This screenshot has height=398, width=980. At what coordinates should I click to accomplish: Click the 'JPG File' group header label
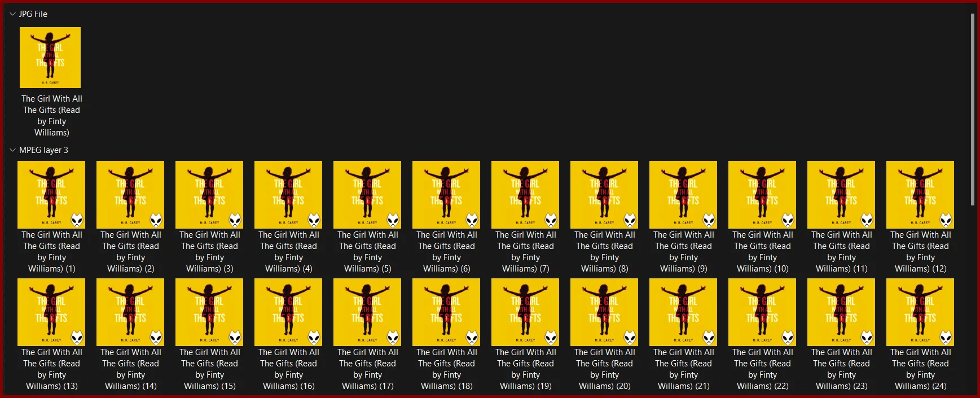coord(33,14)
